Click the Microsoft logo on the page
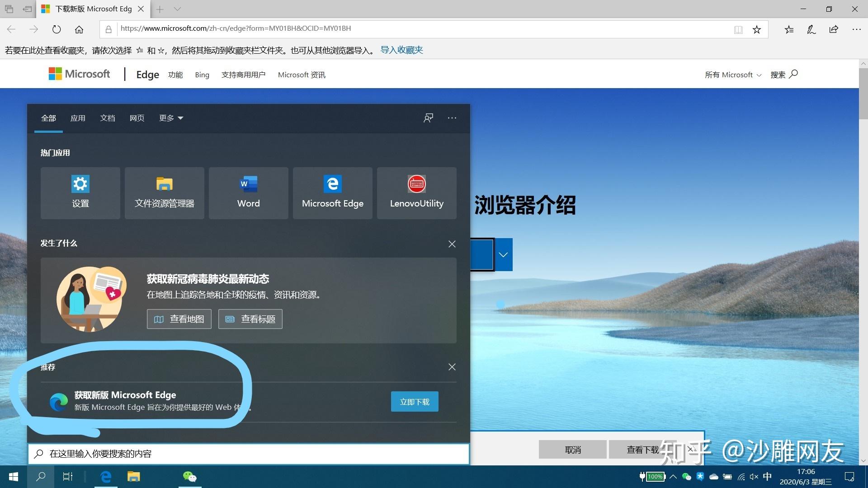Viewport: 868px width, 488px height. click(79, 74)
